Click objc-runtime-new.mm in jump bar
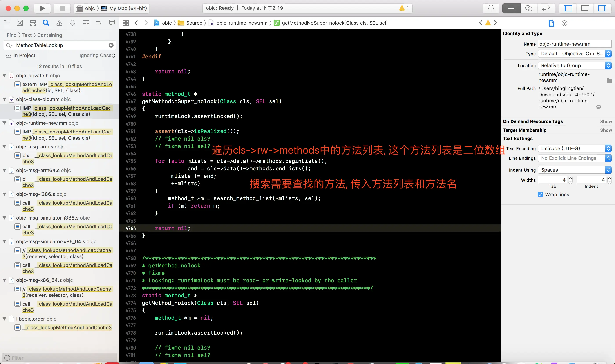Screen dimensions: 615x364 pyautogui.click(x=241, y=23)
